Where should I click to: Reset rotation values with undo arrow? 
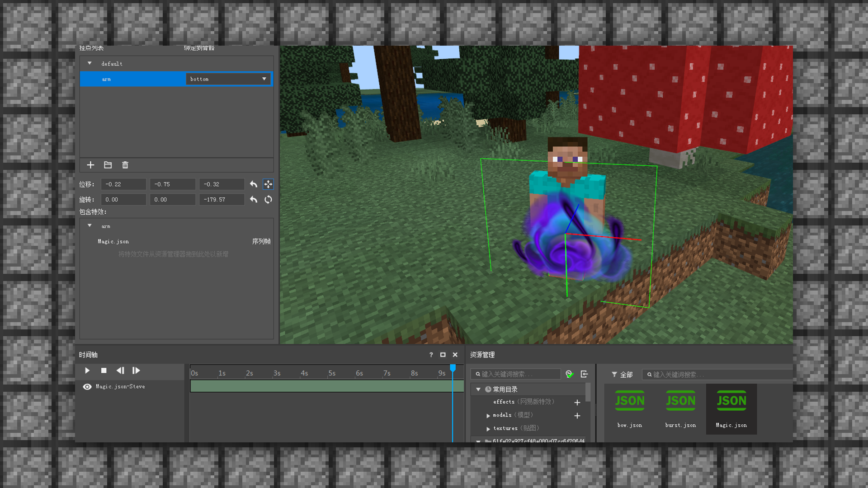pos(254,199)
